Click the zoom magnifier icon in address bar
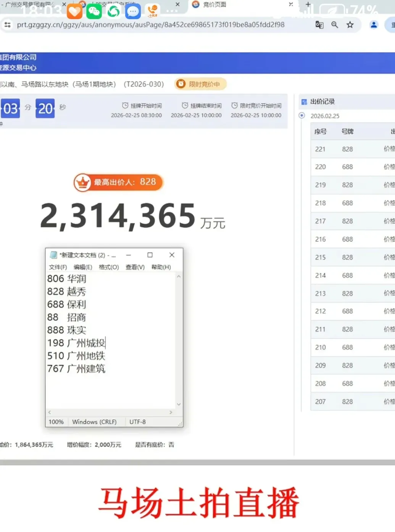The width and height of the screenshot is (395, 532). 335,25
